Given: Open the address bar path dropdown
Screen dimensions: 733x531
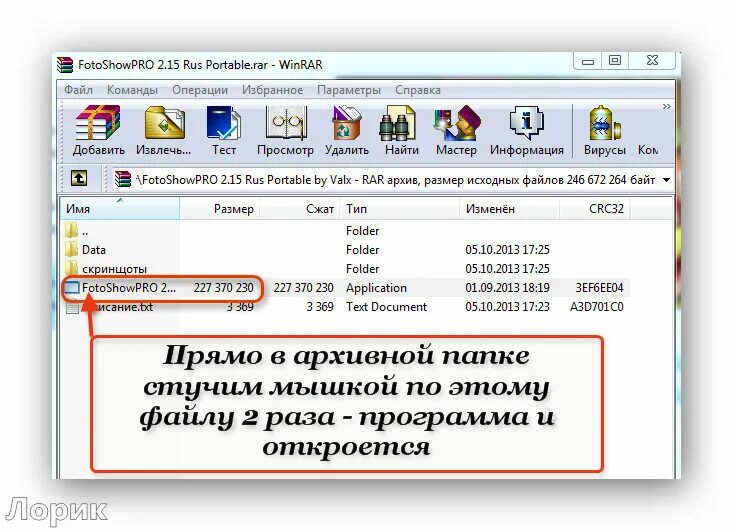Looking at the screenshot, I should [x=667, y=180].
